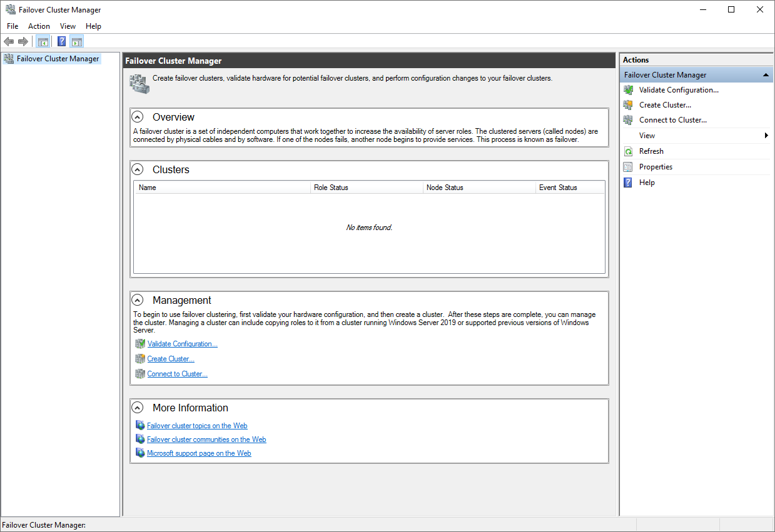Sort clusters by Node Status column
This screenshot has height=532, width=775.
(479, 188)
